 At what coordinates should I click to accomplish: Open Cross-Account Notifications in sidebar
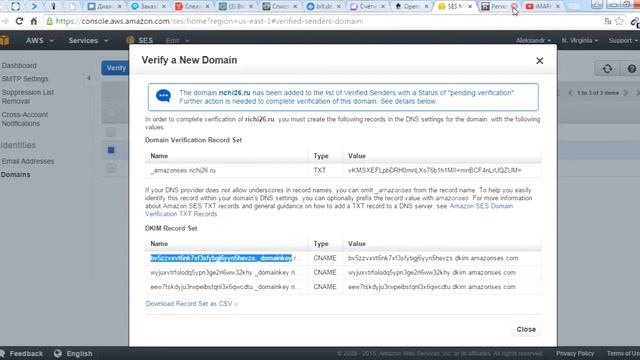click(24, 119)
